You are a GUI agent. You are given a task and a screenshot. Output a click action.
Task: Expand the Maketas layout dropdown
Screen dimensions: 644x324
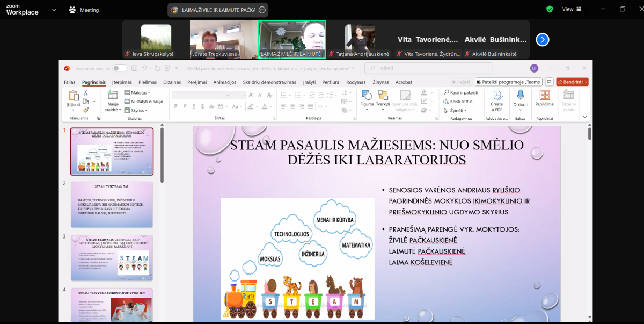click(x=138, y=92)
